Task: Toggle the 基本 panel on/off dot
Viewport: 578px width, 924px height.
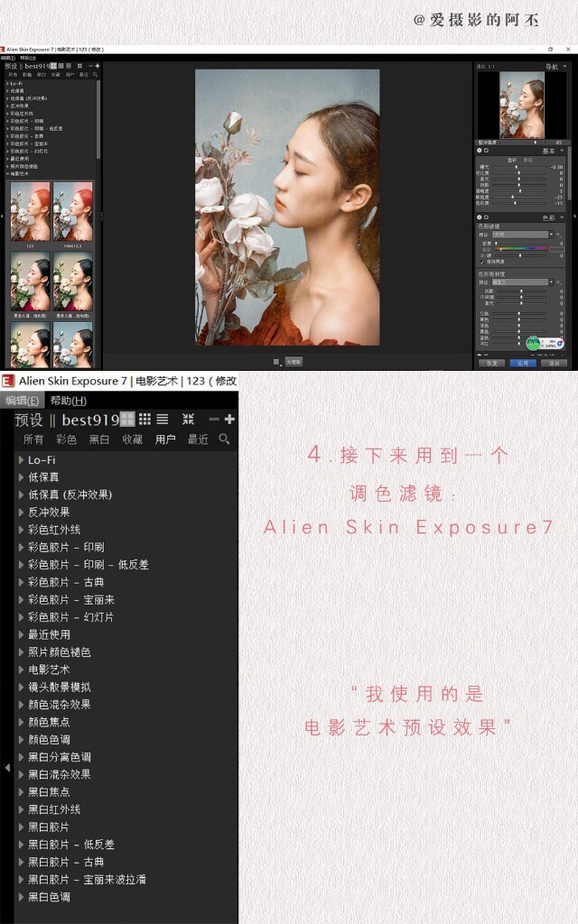Action: pyautogui.click(x=479, y=151)
